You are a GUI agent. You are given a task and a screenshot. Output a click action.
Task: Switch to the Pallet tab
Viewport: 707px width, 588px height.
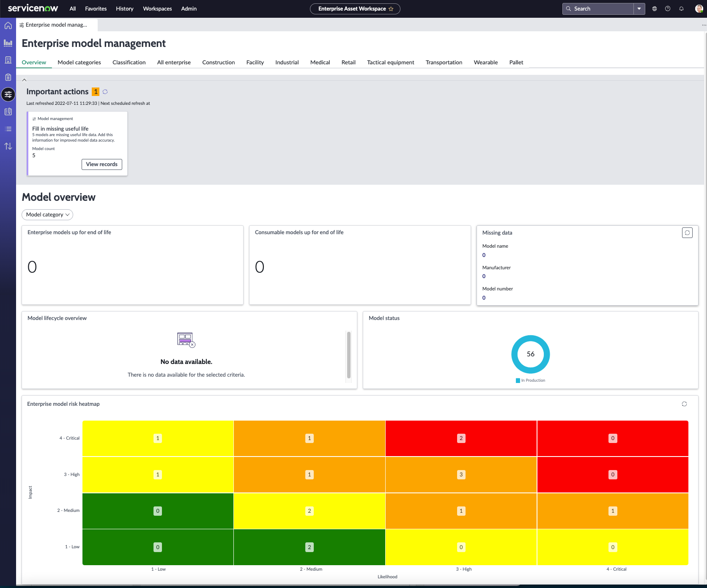(516, 63)
